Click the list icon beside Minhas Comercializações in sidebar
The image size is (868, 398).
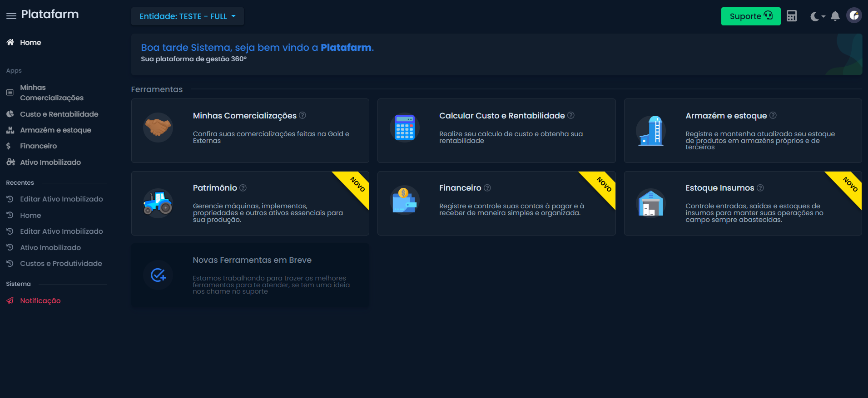coord(10,93)
